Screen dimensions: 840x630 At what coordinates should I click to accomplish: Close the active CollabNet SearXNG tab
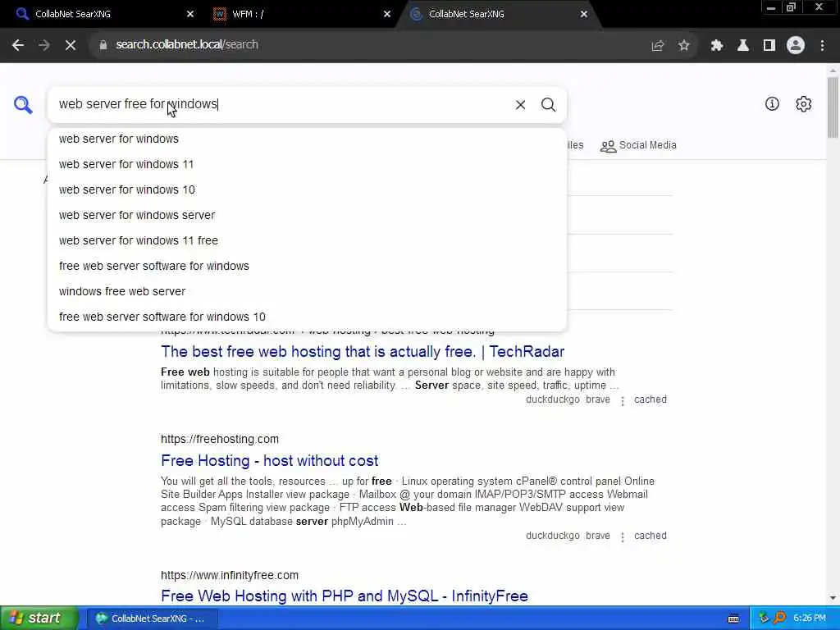point(584,14)
